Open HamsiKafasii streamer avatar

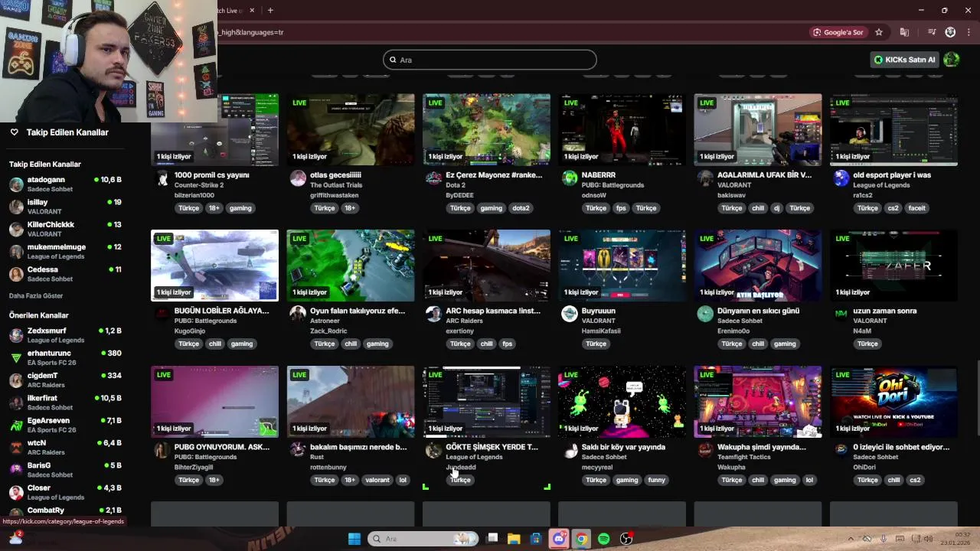[x=569, y=314]
